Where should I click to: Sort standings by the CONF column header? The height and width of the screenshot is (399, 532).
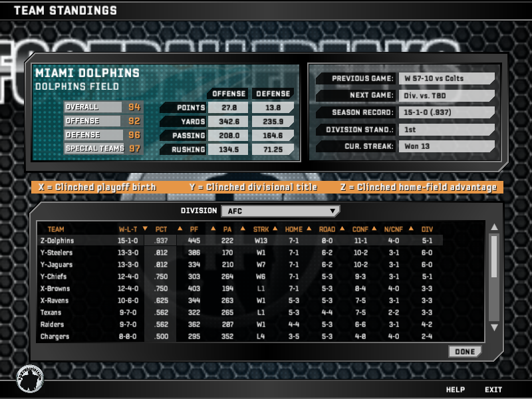point(360,229)
